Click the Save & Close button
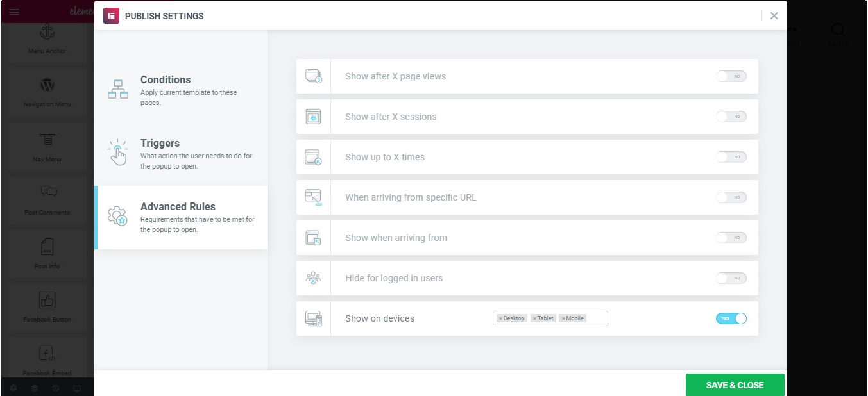Screen dimensions: 868x396 click(x=735, y=385)
